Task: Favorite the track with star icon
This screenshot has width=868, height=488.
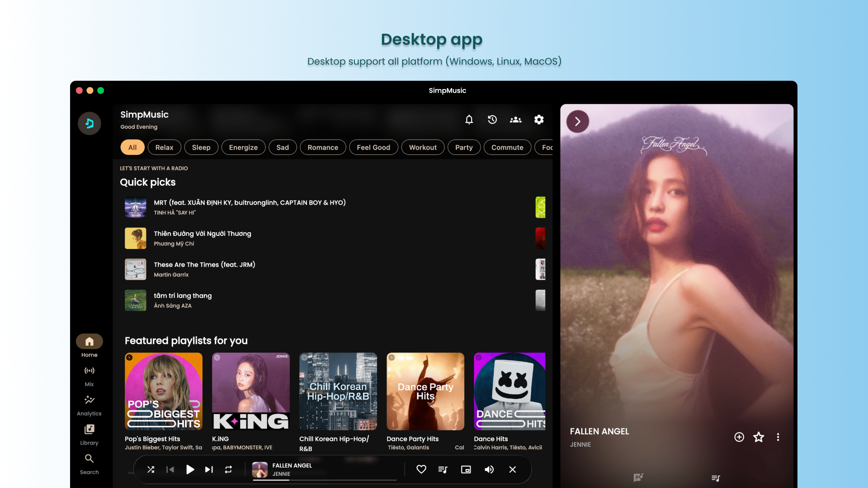Action: point(759,437)
